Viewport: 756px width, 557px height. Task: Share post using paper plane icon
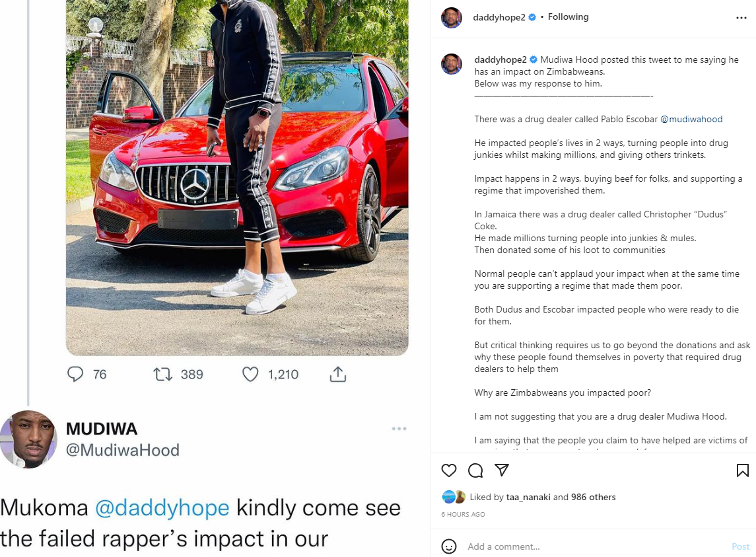tap(501, 470)
